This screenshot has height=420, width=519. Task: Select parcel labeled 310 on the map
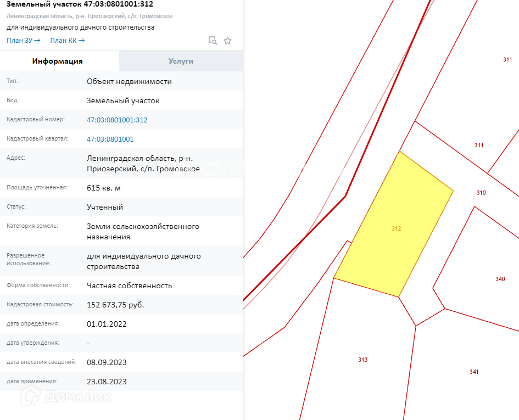(x=481, y=193)
